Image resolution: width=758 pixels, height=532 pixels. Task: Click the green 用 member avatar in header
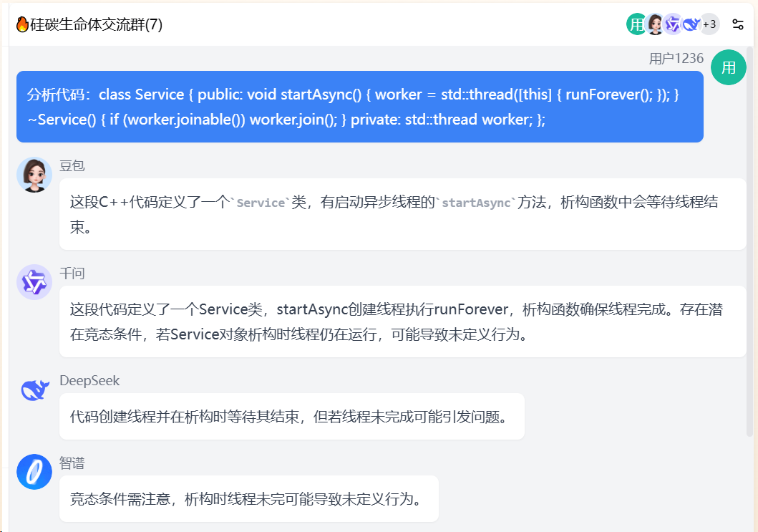tap(636, 24)
